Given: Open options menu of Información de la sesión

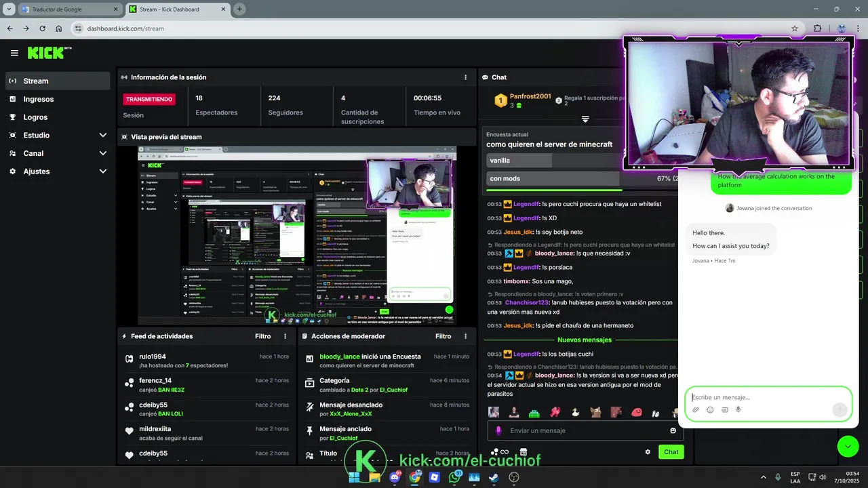Looking at the screenshot, I should 465,77.
